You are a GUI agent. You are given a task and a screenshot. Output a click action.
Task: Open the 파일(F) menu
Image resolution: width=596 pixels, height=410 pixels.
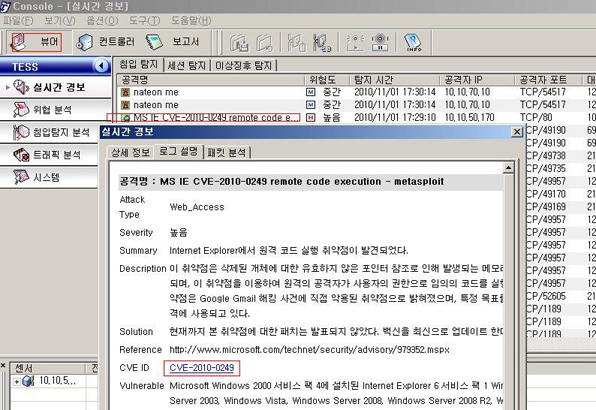tap(18, 21)
